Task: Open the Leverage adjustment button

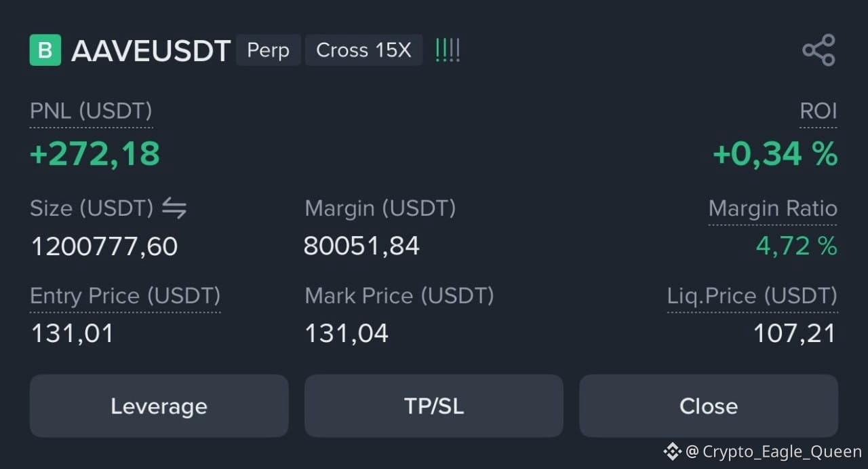Action: (x=159, y=406)
